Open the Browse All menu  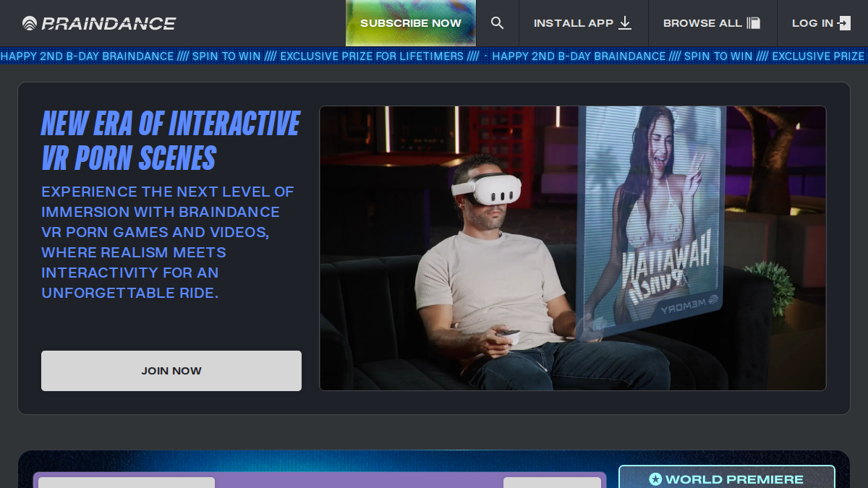712,23
